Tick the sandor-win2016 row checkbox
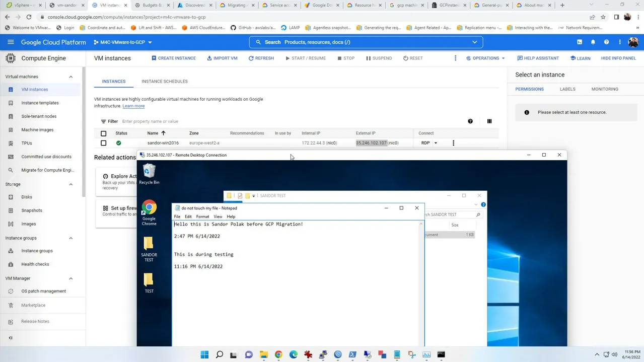 [x=104, y=143]
